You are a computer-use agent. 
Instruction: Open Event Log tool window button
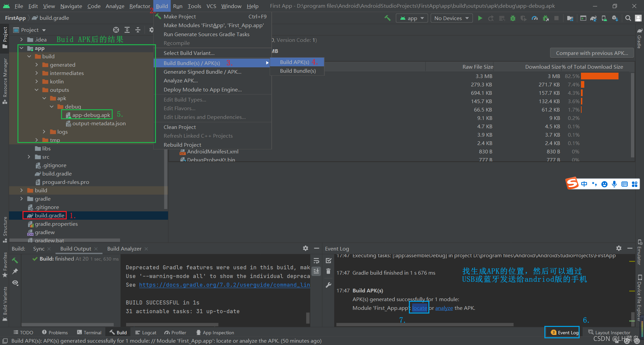click(565, 332)
